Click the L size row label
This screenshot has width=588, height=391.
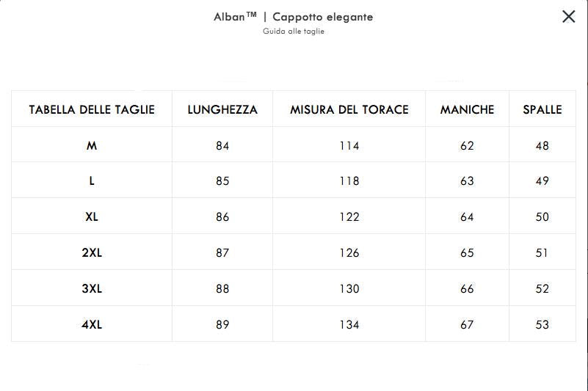(92, 181)
